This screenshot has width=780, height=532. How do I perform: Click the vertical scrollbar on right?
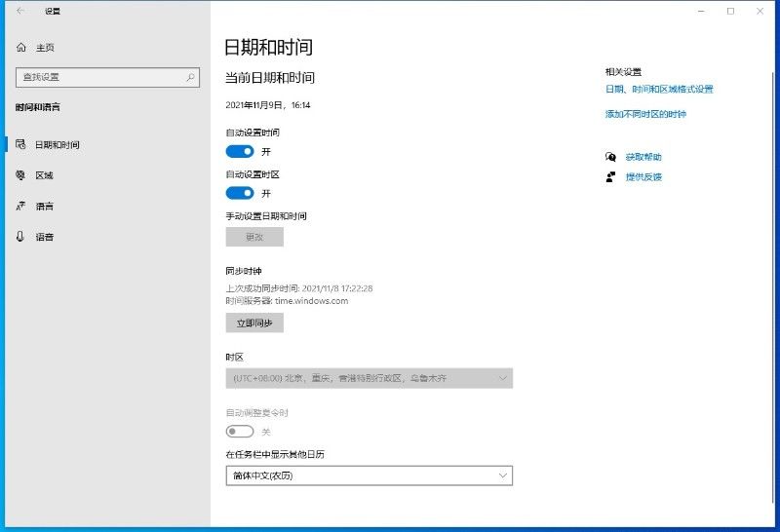pos(772,285)
